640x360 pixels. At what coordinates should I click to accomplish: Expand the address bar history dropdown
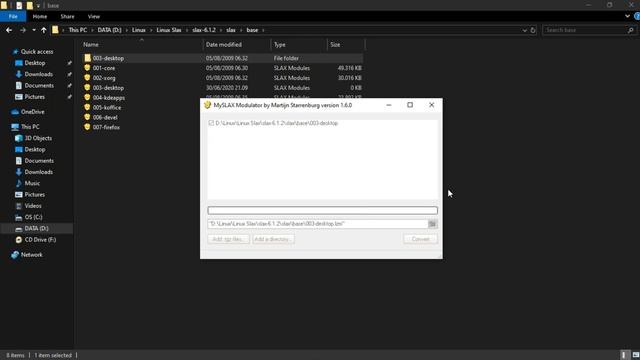point(524,30)
